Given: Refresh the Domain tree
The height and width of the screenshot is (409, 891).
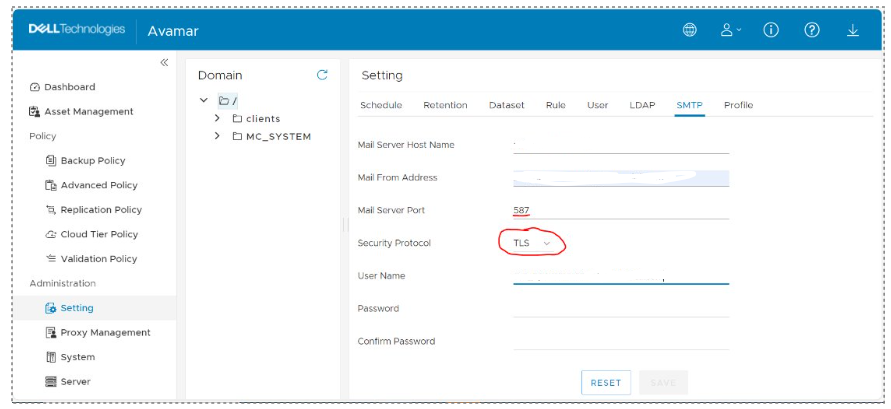Looking at the screenshot, I should point(322,75).
